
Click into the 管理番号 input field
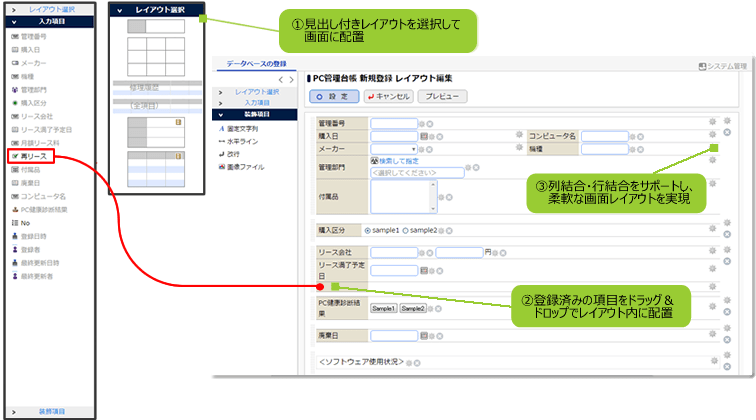click(x=394, y=124)
